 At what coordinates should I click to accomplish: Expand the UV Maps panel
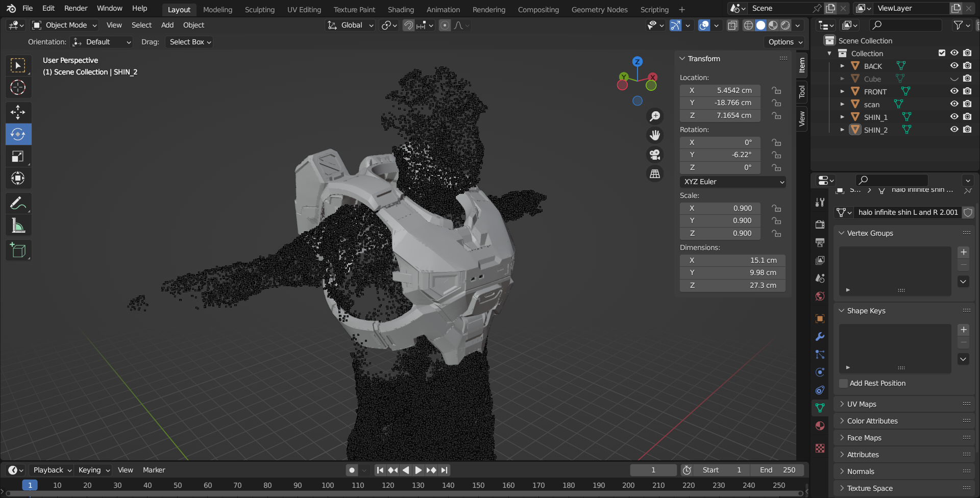point(862,404)
